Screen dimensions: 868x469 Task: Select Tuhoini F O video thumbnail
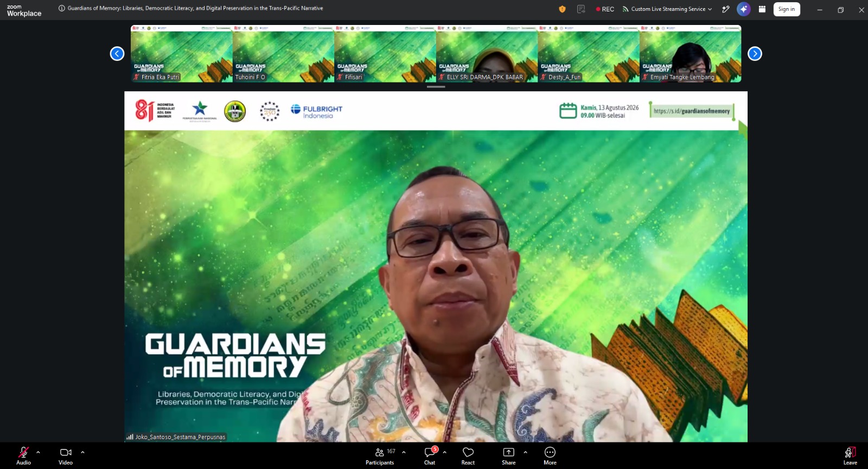pos(283,54)
